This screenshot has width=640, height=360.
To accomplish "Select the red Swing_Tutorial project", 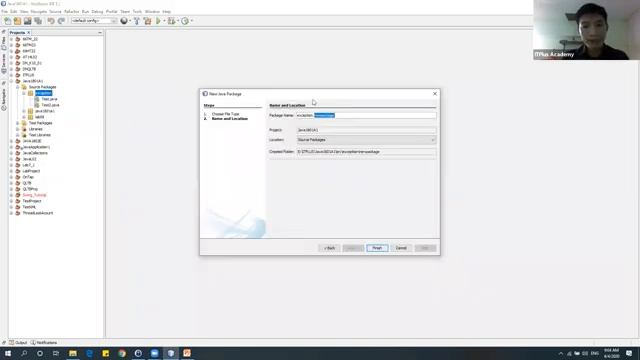I will pos(35,195).
